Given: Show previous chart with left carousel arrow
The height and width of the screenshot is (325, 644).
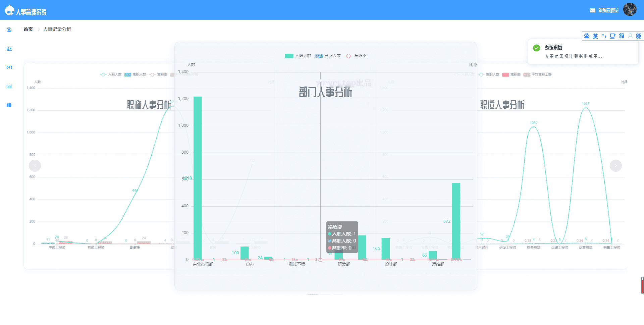Looking at the screenshot, I should coord(35,166).
